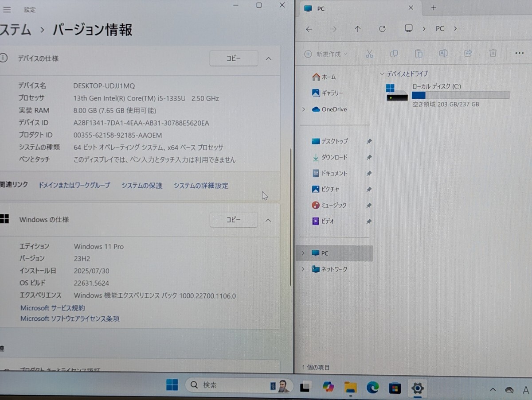Copy the device specifications with コピー button

(x=234, y=58)
